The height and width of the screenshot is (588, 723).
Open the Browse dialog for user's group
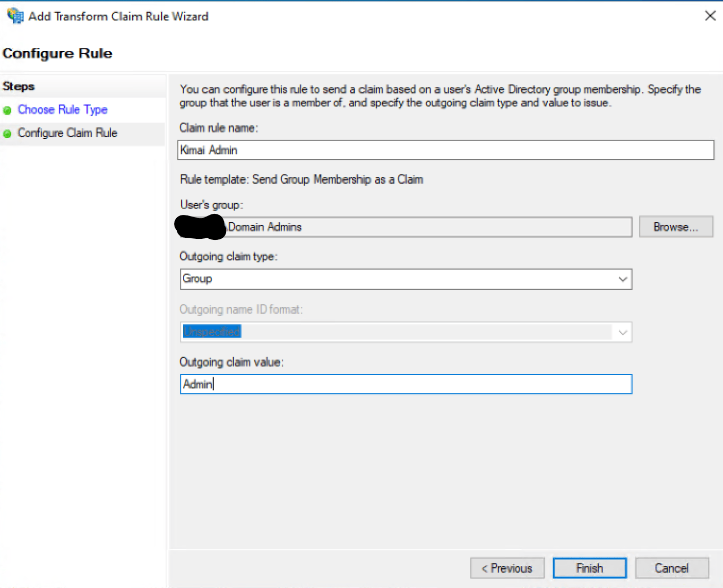(676, 227)
